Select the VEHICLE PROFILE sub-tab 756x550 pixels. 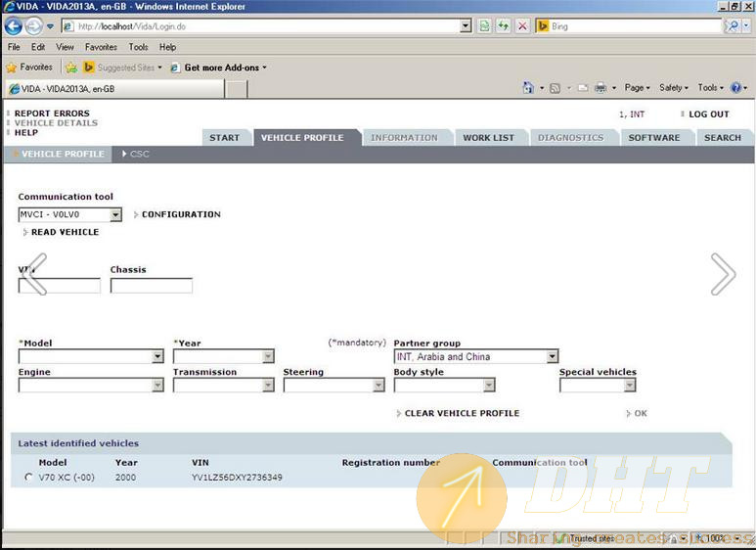point(59,154)
